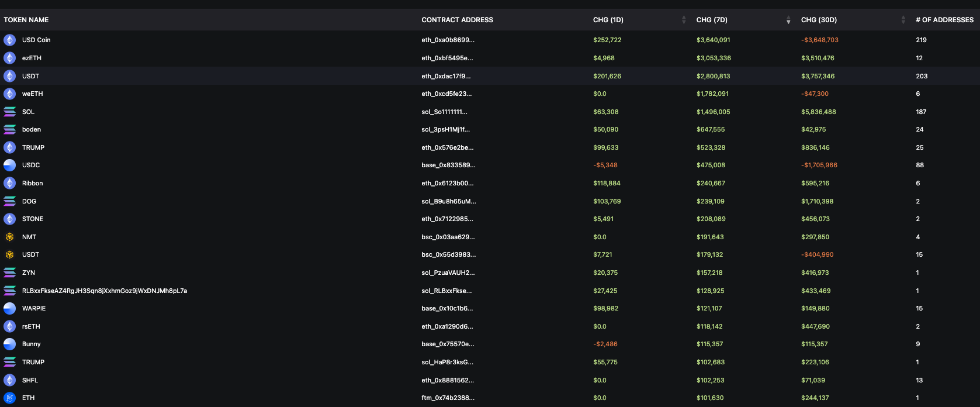The image size is (980, 407).
Task: Click contract address bsc_0x03aa629...
Action: (x=448, y=237)
